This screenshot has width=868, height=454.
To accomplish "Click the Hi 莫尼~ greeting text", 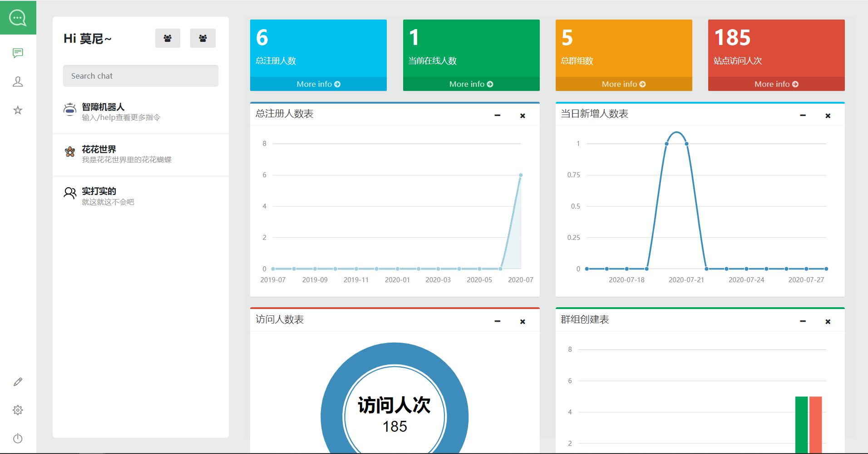I will [88, 39].
